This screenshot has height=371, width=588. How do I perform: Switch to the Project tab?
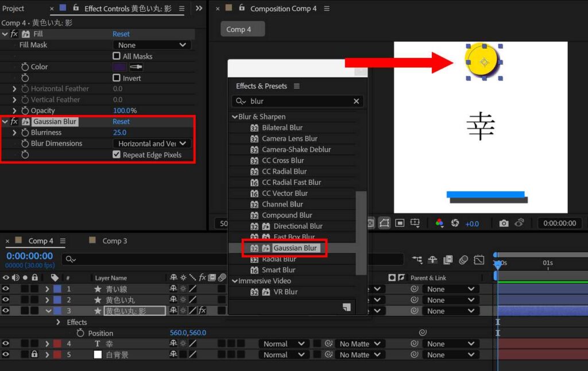point(13,8)
